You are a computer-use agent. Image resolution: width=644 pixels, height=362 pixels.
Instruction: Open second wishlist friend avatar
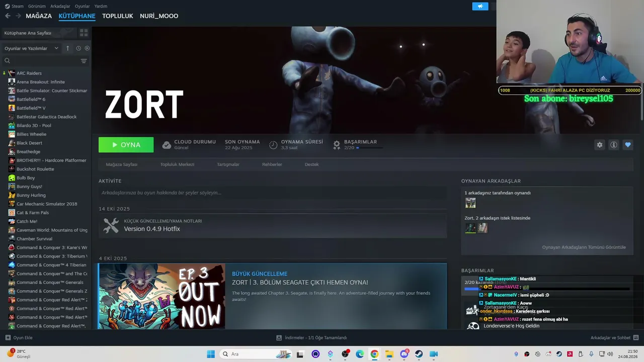pyautogui.click(x=482, y=228)
